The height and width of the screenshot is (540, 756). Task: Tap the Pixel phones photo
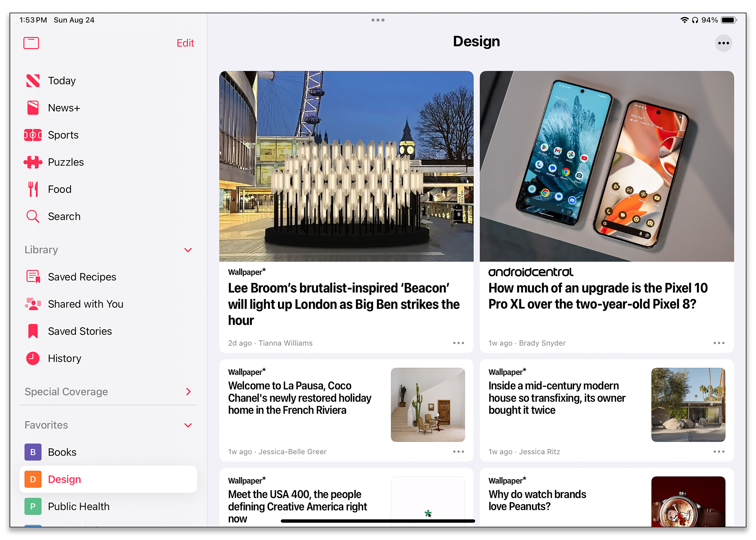[x=607, y=166]
